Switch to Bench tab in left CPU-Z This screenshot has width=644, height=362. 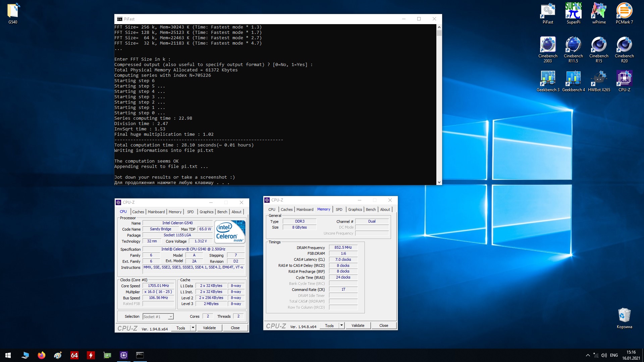[x=222, y=212]
